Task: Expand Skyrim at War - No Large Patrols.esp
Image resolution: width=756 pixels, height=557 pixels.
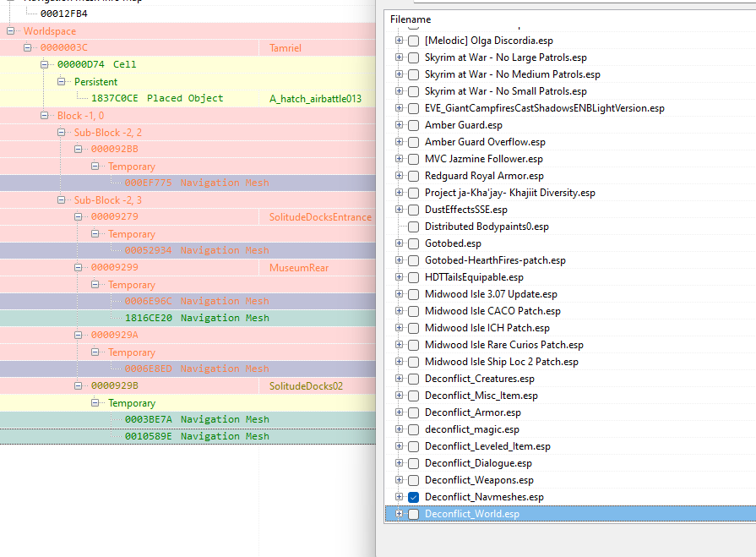Action: click(x=399, y=57)
